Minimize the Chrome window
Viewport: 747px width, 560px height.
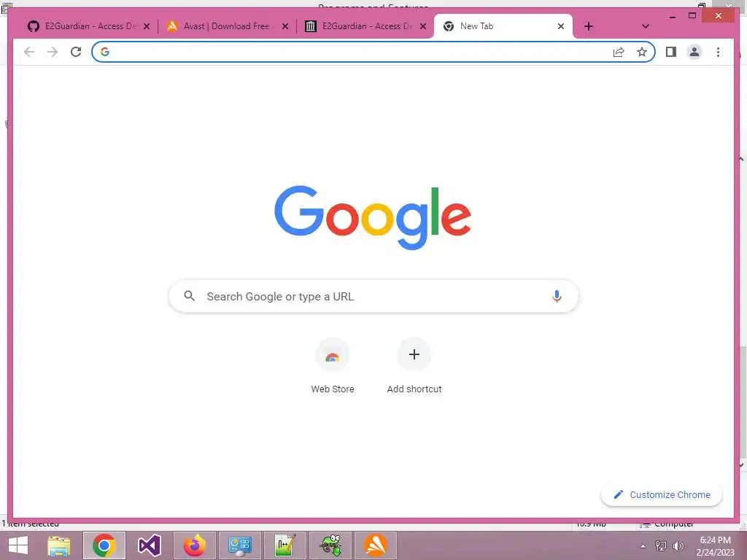(672, 16)
